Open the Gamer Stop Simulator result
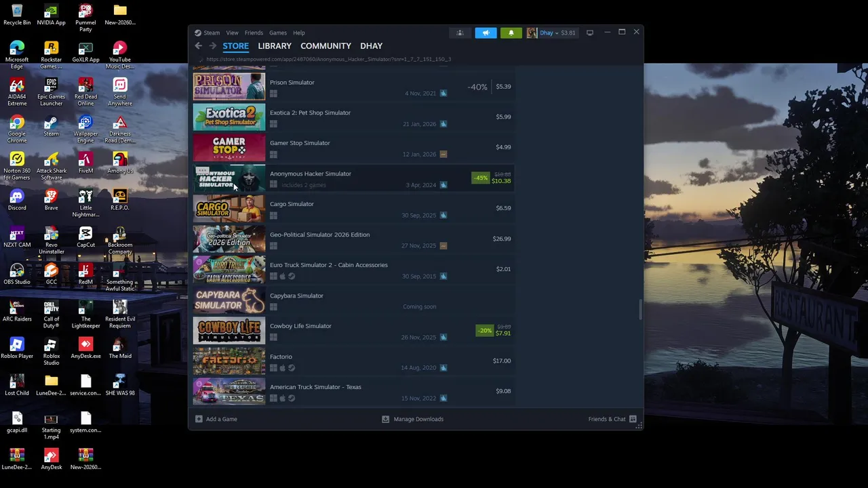This screenshot has width=868, height=488. click(353, 148)
